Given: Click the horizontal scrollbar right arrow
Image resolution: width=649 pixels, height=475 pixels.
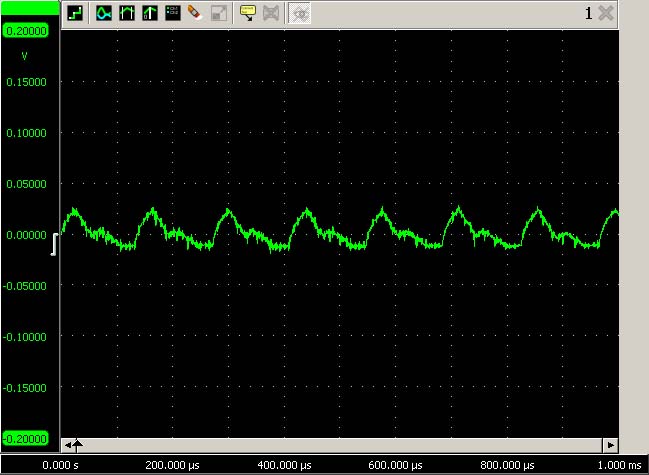Looking at the screenshot, I should [x=611, y=445].
